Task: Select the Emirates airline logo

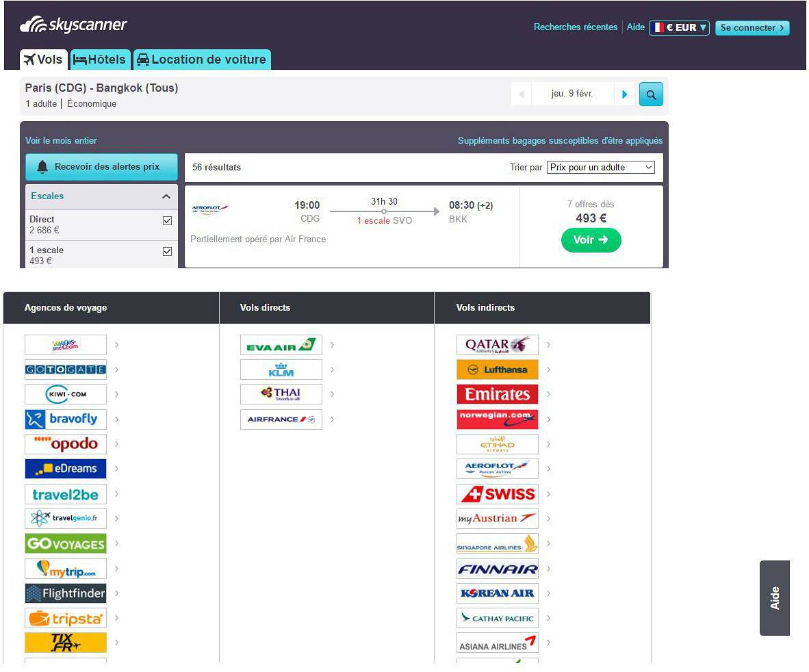Action: click(x=497, y=394)
